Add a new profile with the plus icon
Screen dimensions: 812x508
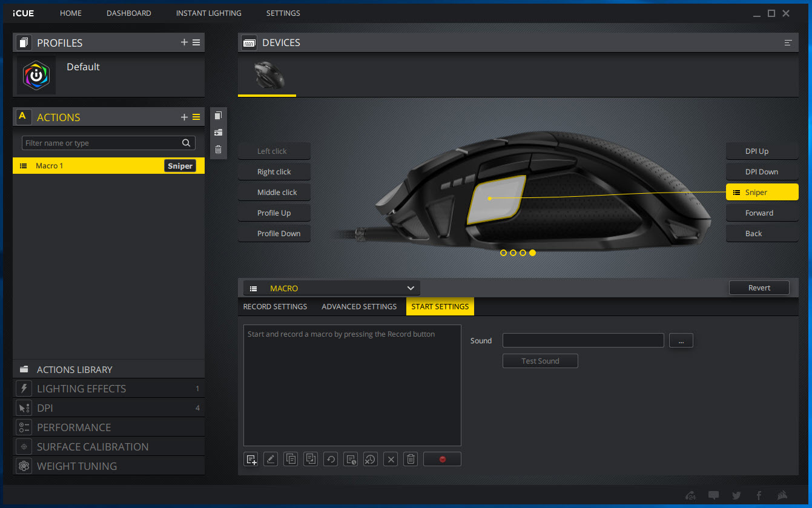tap(184, 42)
